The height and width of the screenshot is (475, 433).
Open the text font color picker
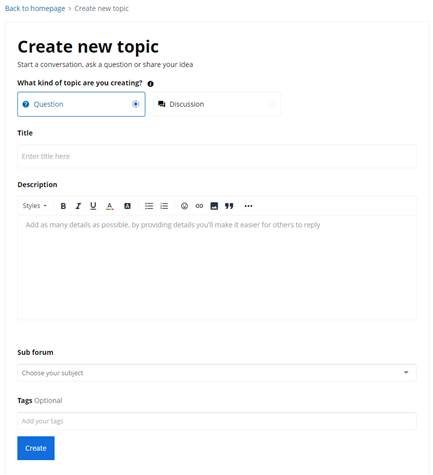pyautogui.click(x=109, y=206)
